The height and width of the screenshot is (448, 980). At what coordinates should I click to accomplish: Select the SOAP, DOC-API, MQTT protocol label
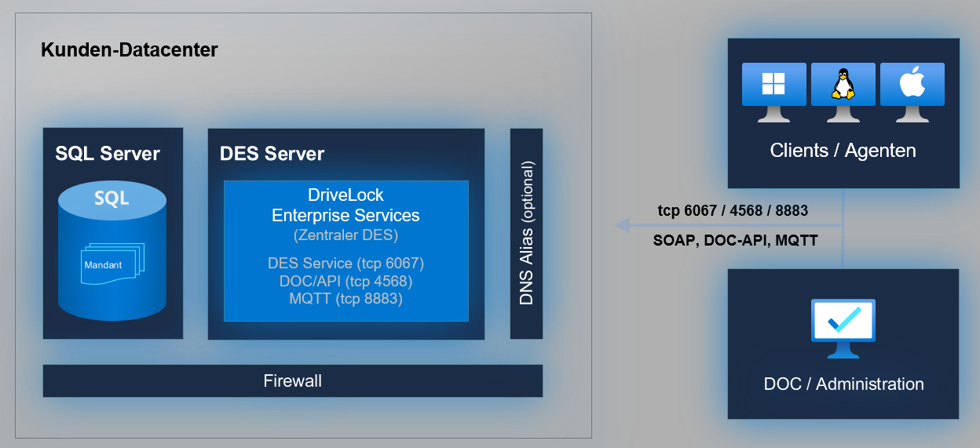[735, 241]
